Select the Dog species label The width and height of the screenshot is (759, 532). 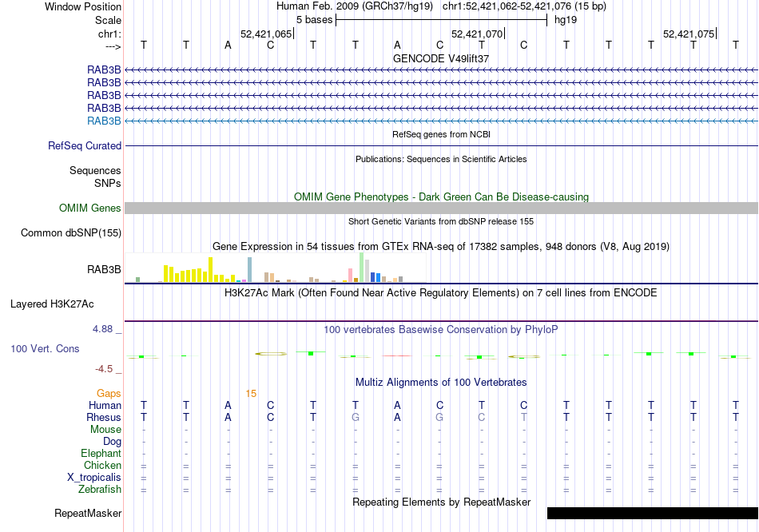[112, 442]
